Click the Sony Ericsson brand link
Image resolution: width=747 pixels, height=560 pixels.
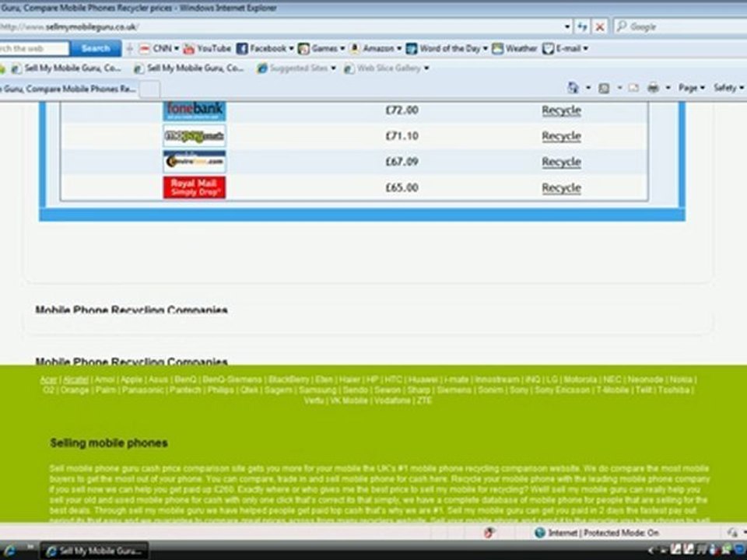(x=562, y=390)
